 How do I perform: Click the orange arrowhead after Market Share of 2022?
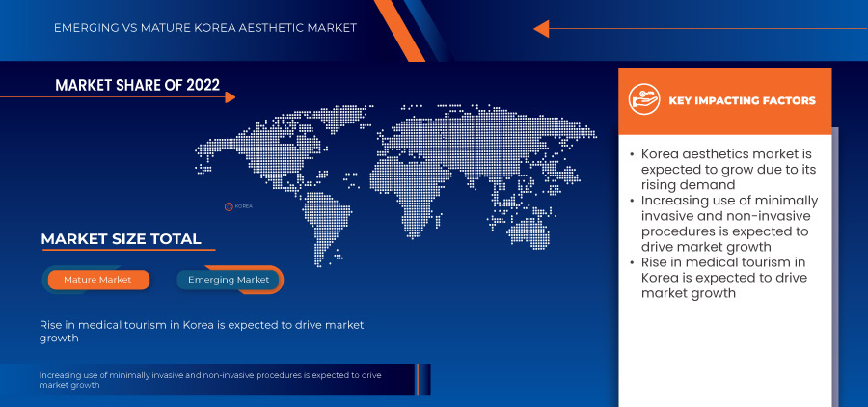(229, 96)
